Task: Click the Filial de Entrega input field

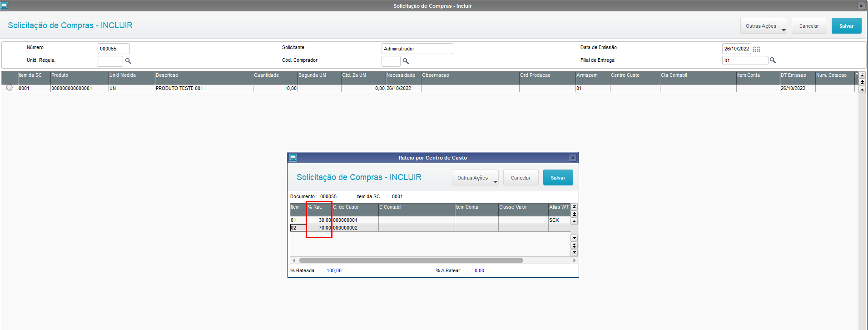Action: (745, 60)
